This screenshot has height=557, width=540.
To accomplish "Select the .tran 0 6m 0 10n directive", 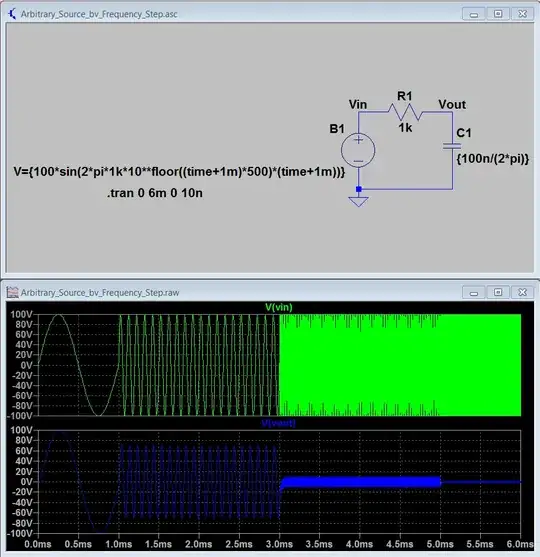I will 155,193.
